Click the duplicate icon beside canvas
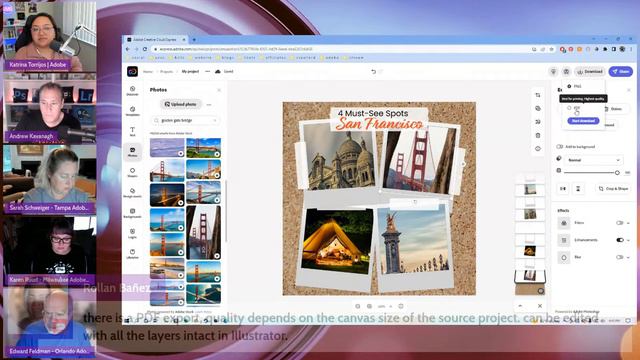Image resolution: width=640 pixels, height=360 pixels. point(538,108)
